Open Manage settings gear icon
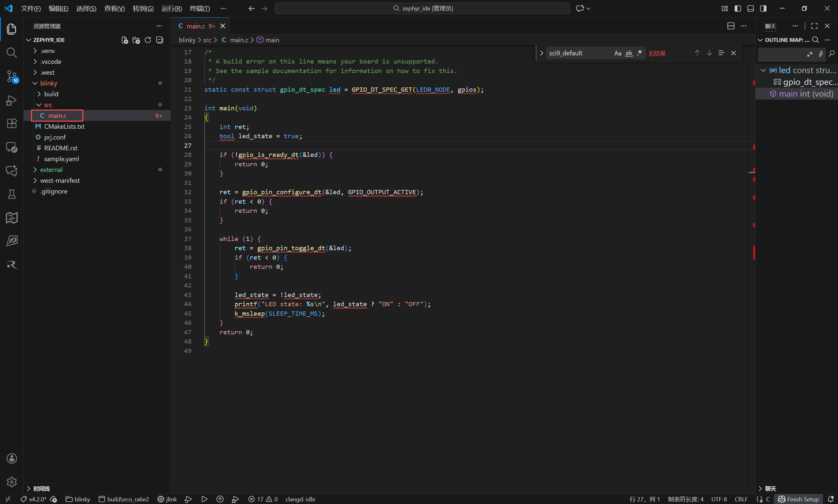The image size is (838, 504). click(x=11, y=482)
